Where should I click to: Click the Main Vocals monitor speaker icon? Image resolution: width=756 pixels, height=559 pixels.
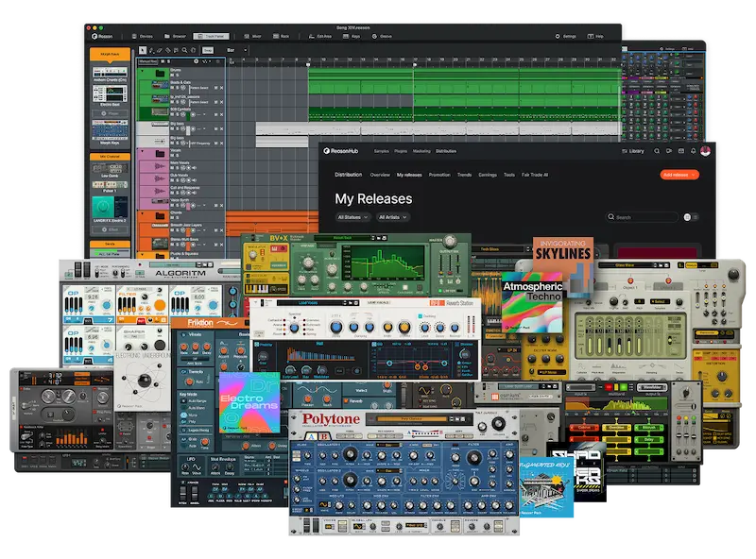point(195,168)
